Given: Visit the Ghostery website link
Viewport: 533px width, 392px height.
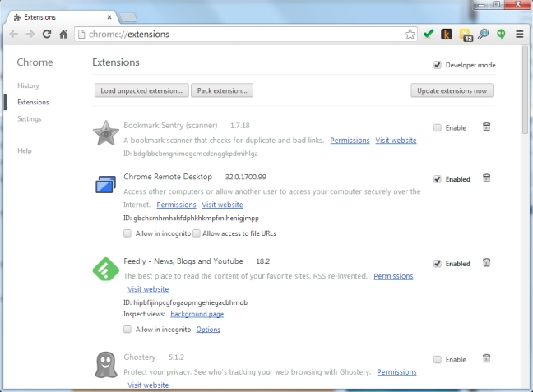Looking at the screenshot, I should [x=148, y=385].
